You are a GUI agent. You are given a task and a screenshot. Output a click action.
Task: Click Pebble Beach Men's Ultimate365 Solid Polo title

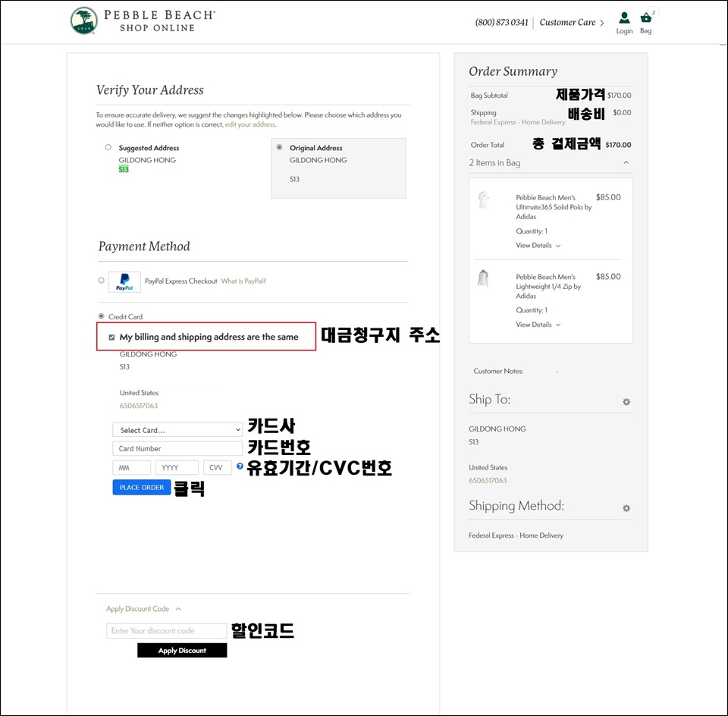tap(554, 207)
